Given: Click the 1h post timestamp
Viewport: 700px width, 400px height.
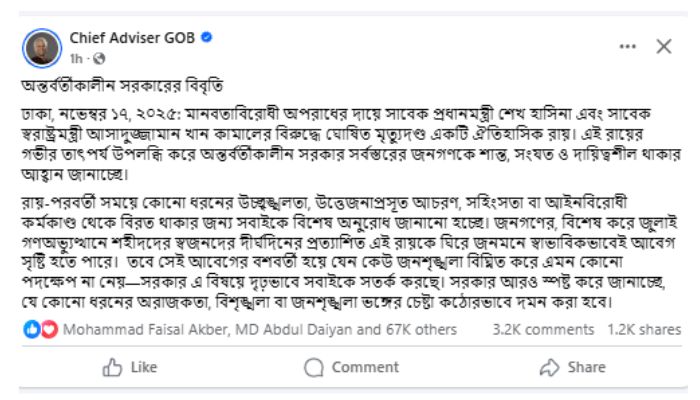Looking at the screenshot, I should [78, 58].
